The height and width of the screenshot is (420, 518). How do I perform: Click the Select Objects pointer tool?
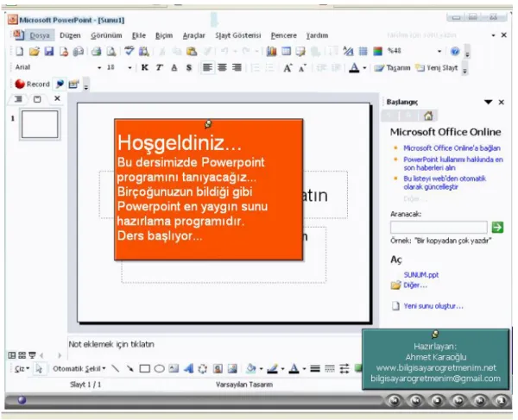coord(39,368)
